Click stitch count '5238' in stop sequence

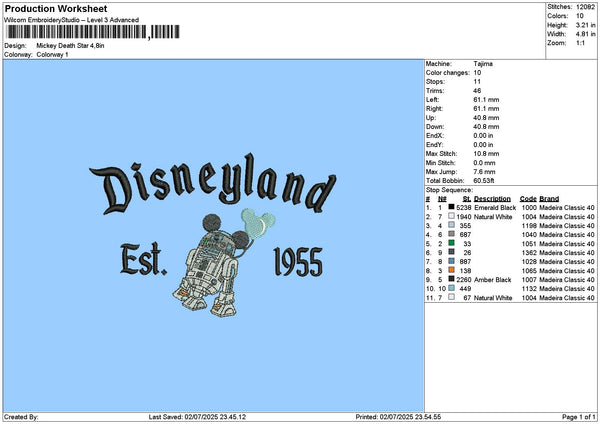coord(464,208)
